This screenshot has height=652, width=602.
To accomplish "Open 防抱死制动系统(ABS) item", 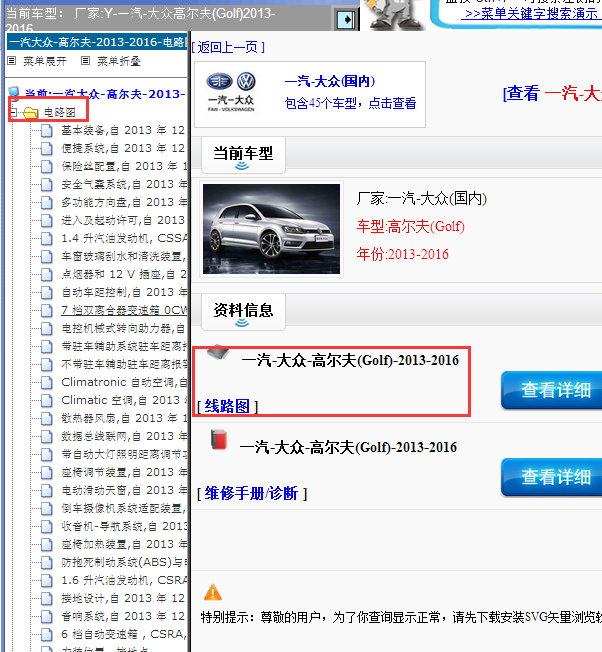I will point(124,562).
